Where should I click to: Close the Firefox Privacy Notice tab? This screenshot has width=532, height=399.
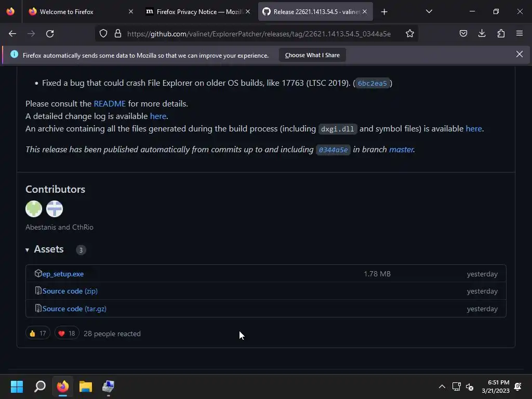click(x=248, y=11)
